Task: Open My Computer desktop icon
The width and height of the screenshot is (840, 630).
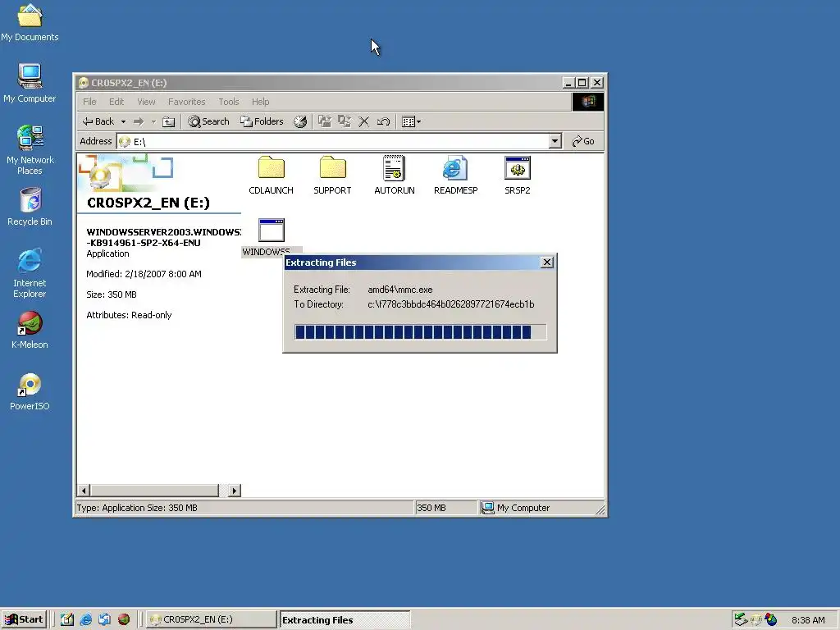Action: pos(30,83)
